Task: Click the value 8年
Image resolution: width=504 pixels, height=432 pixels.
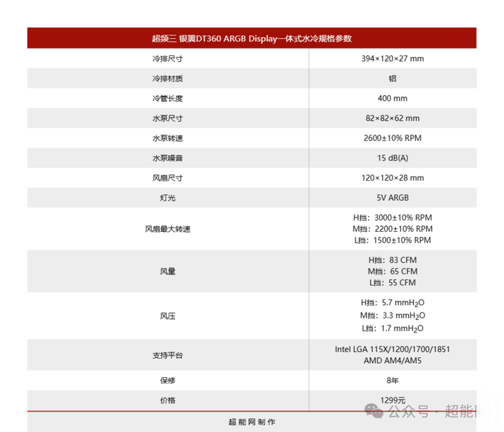Action: [x=392, y=381]
